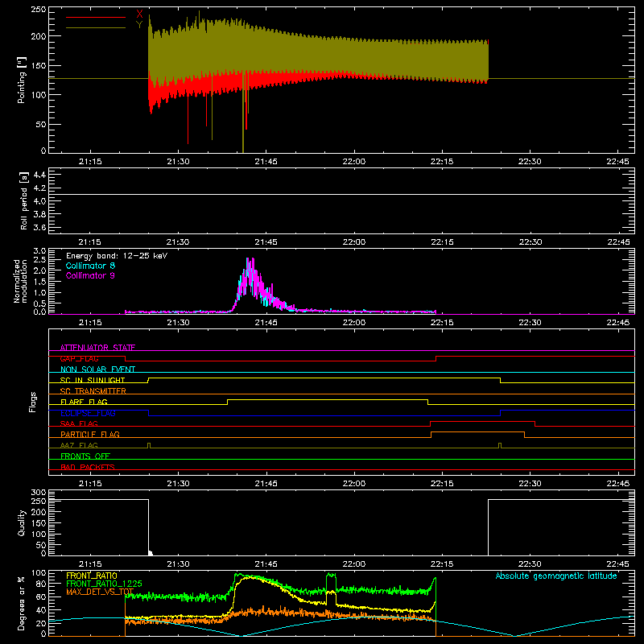
Task: Click the Flags axis label
Action: (33, 402)
